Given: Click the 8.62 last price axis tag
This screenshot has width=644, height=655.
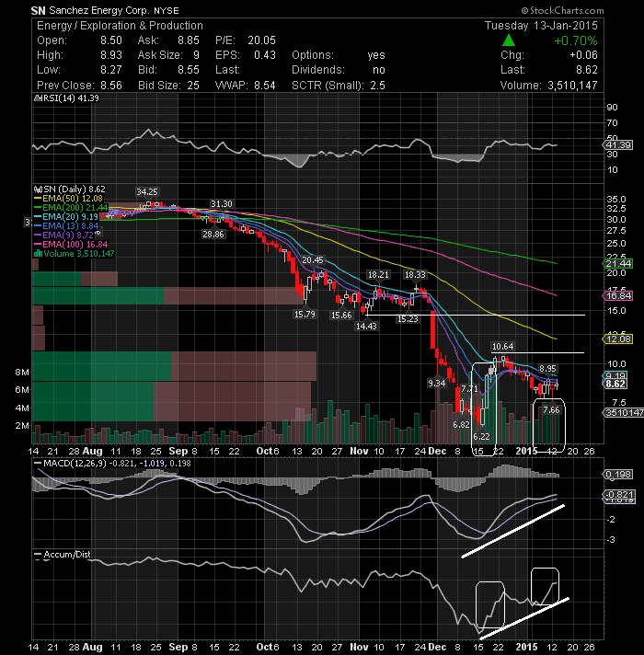Looking at the screenshot, I should pos(615,384).
